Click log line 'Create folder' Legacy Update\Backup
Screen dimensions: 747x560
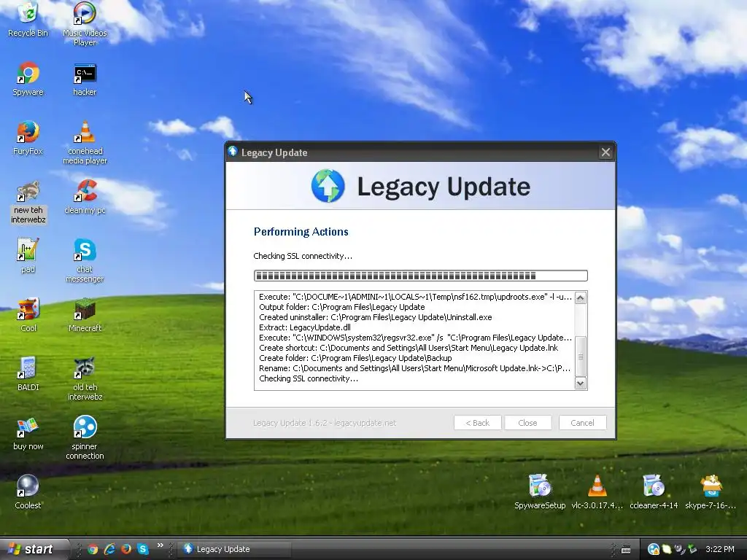coord(355,358)
